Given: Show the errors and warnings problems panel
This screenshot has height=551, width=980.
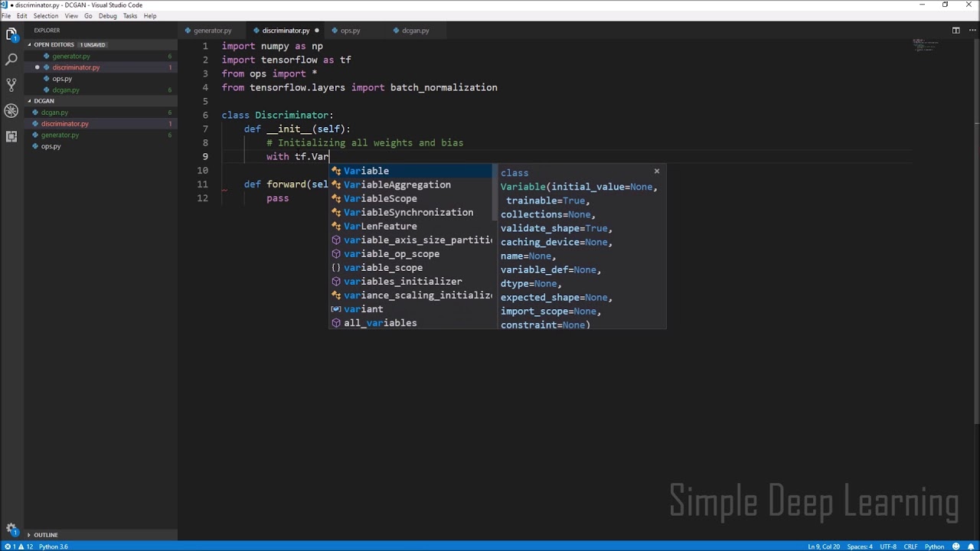Looking at the screenshot, I should coord(18,546).
